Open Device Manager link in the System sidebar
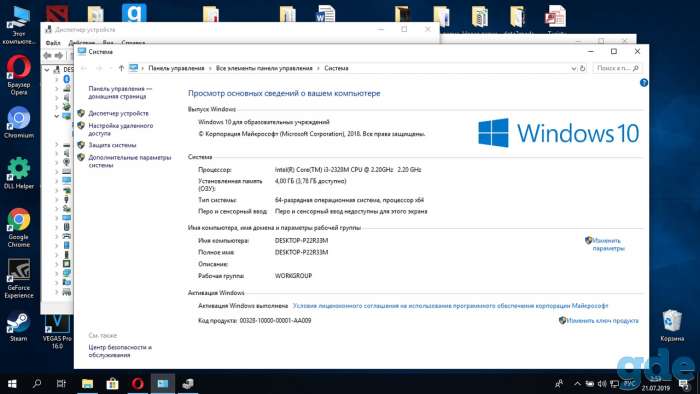 click(x=118, y=113)
